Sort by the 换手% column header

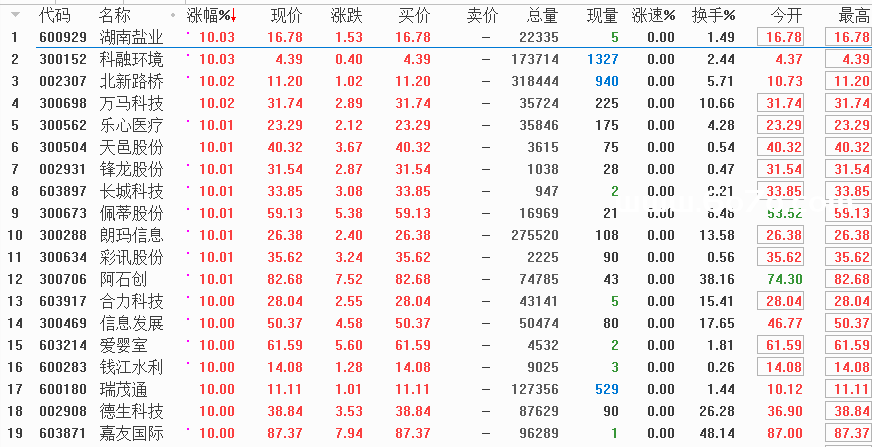click(714, 16)
